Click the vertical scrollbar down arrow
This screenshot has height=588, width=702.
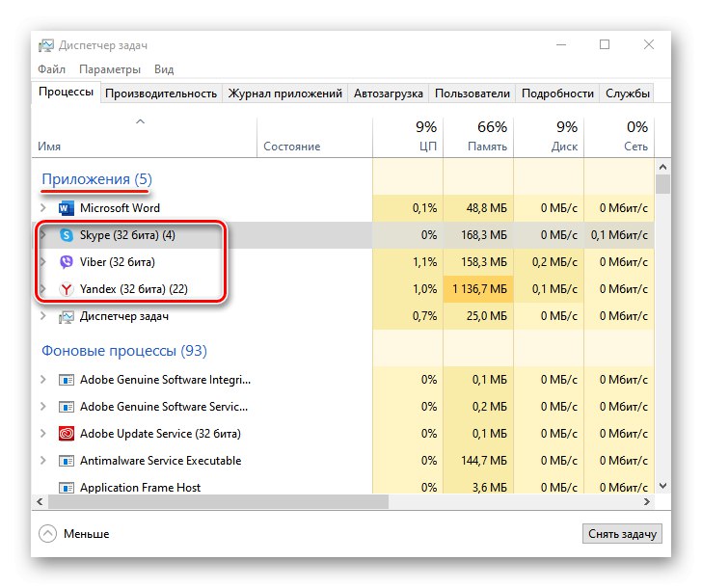tap(662, 486)
